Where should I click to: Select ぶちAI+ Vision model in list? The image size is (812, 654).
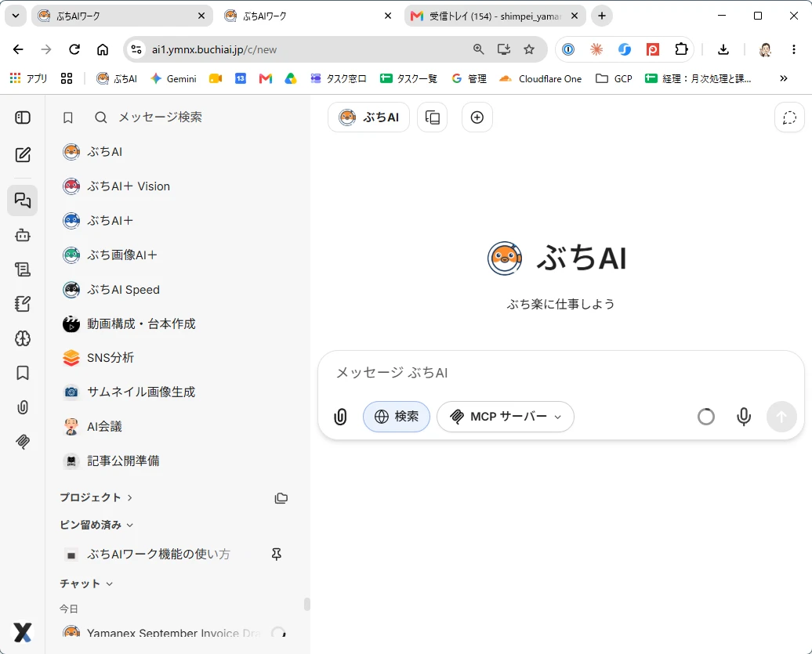[176, 186]
